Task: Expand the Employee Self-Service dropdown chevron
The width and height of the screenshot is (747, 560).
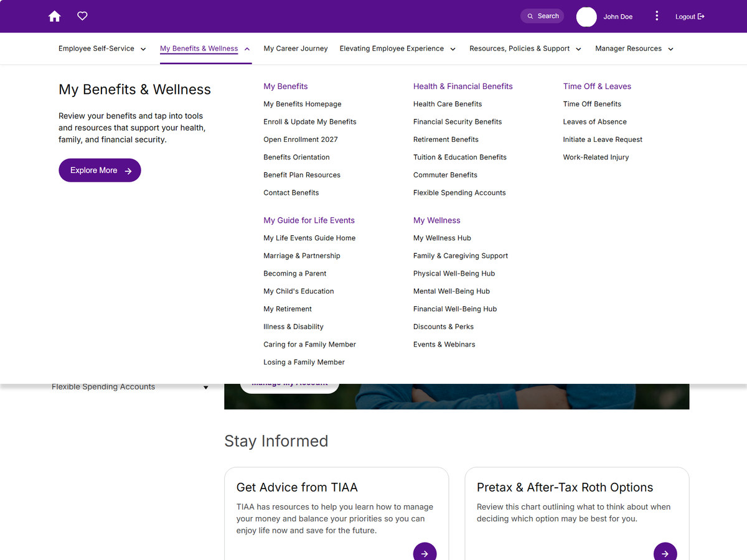Action: pyautogui.click(x=143, y=49)
